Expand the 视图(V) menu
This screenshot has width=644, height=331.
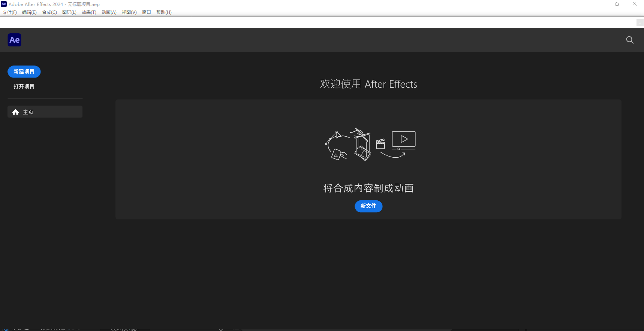click(129, 12)
